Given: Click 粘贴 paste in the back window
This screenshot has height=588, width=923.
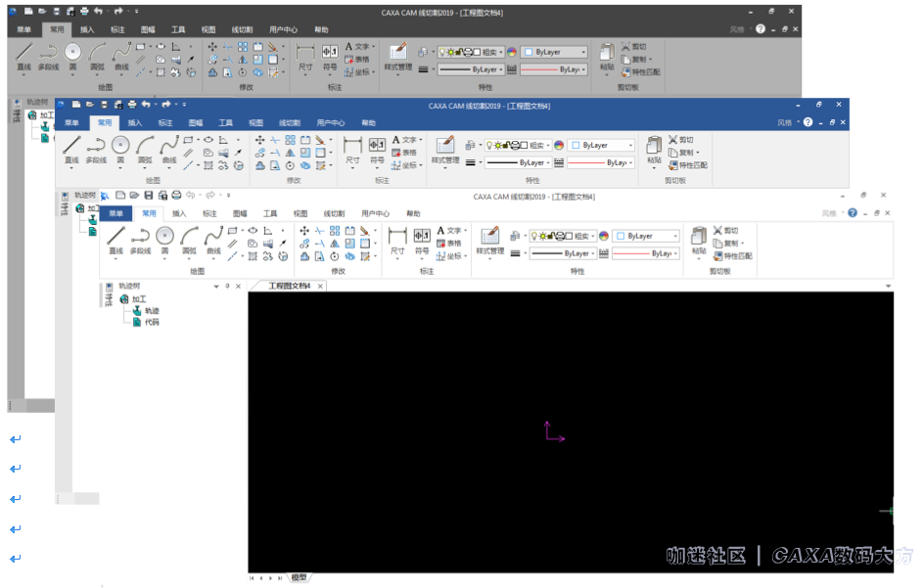Looking at the screenshot, I should click(x=607, y=57).
